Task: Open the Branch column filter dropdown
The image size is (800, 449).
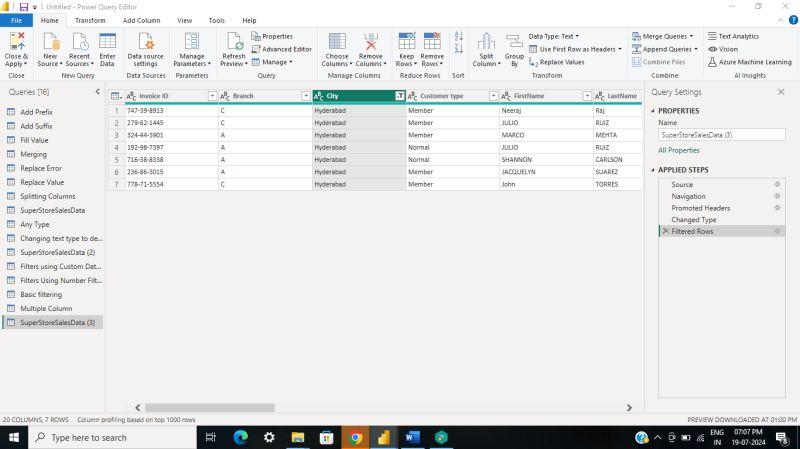Action: 305,96
